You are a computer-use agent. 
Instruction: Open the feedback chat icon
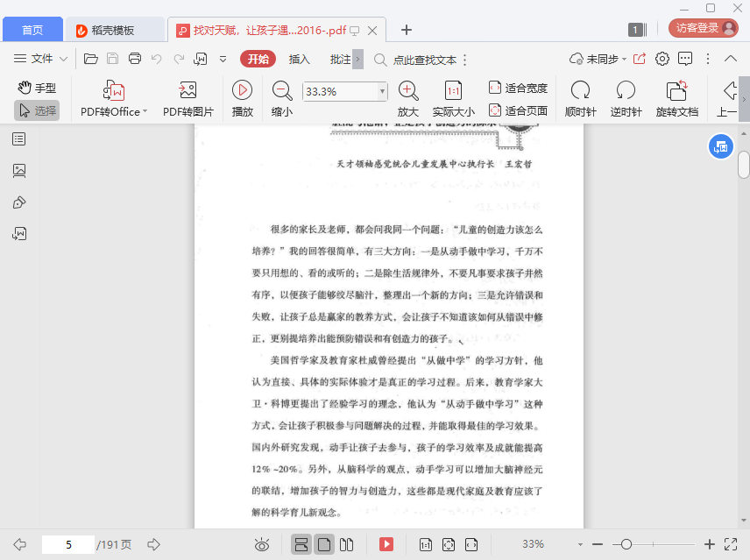coord(685,59)
